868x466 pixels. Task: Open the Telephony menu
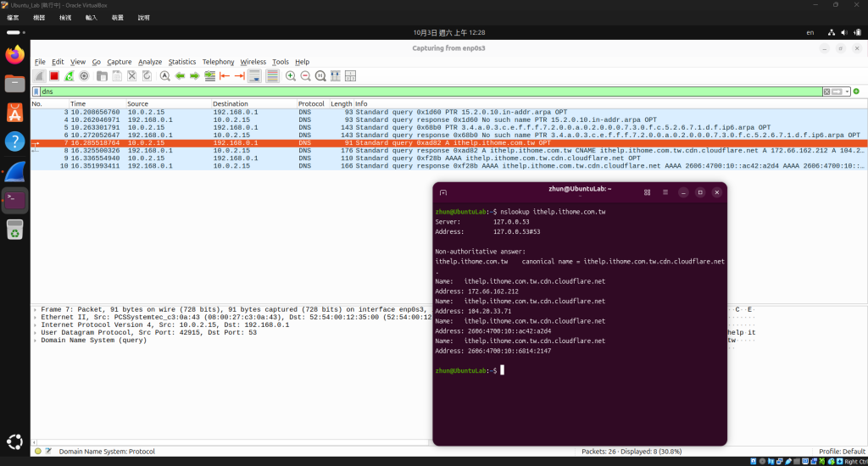click(x=218, y=62)
